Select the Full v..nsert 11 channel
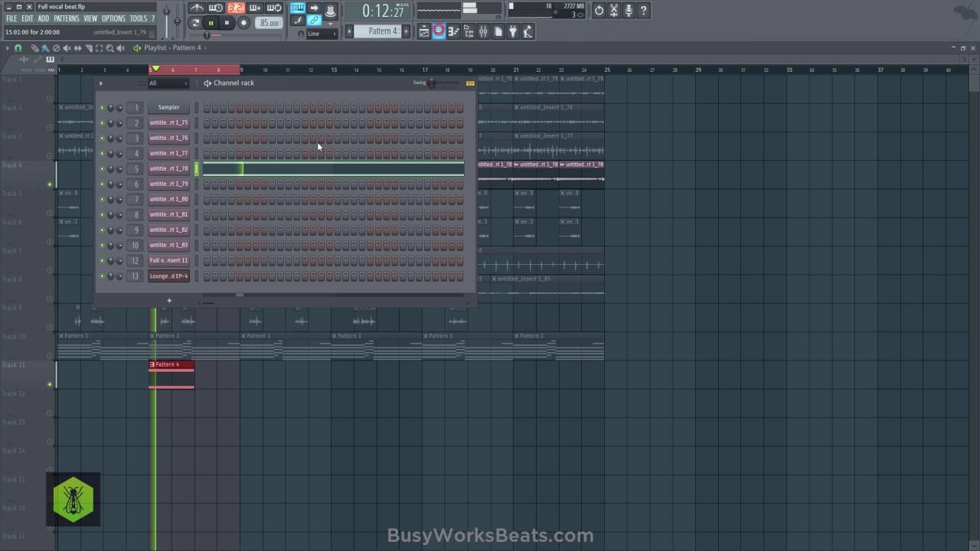This screenshot has height=551, width=980. click(x=168, y=260)
